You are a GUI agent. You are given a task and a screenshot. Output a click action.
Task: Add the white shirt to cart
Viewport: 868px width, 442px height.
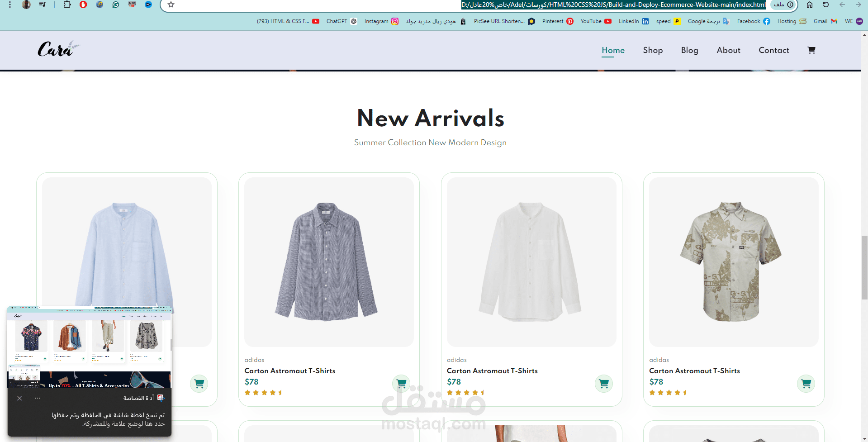click(603, 384)
